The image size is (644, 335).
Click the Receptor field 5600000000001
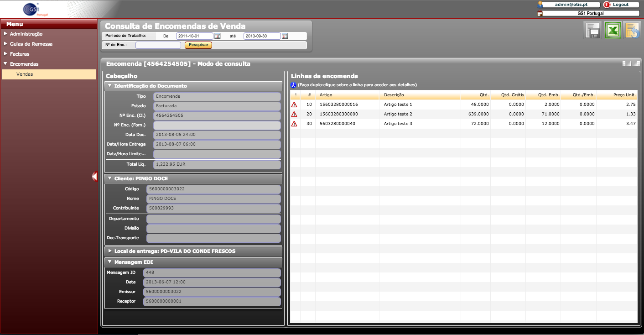(x=212, y=302)
